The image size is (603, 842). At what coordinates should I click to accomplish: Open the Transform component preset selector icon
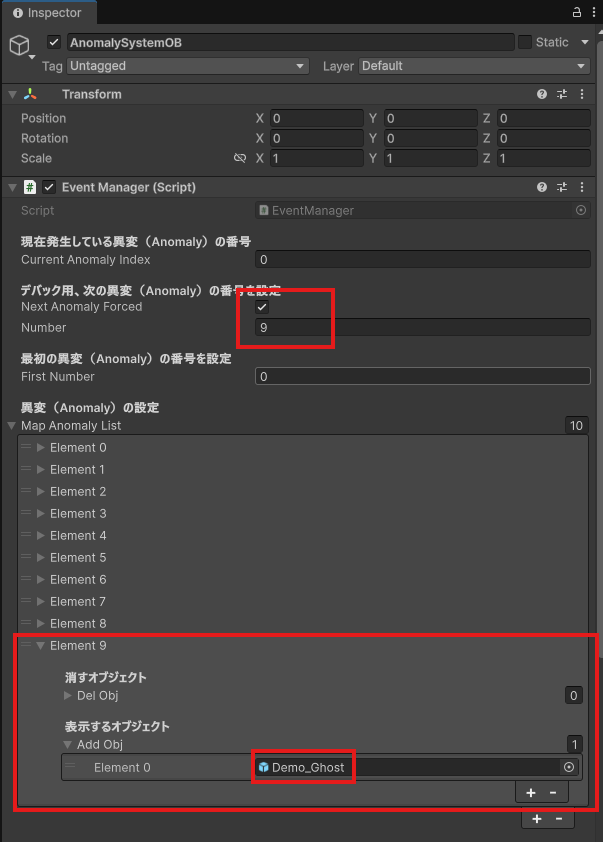coord(562,94)
